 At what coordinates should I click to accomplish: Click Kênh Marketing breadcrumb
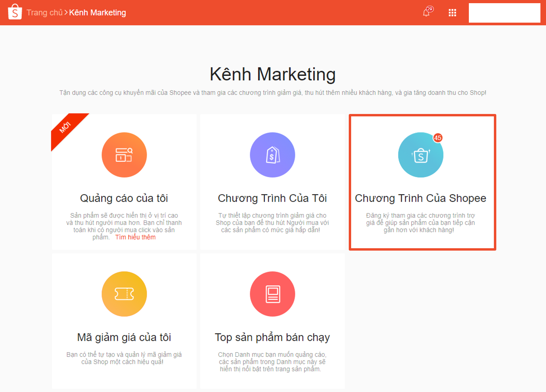coord(97,13)
